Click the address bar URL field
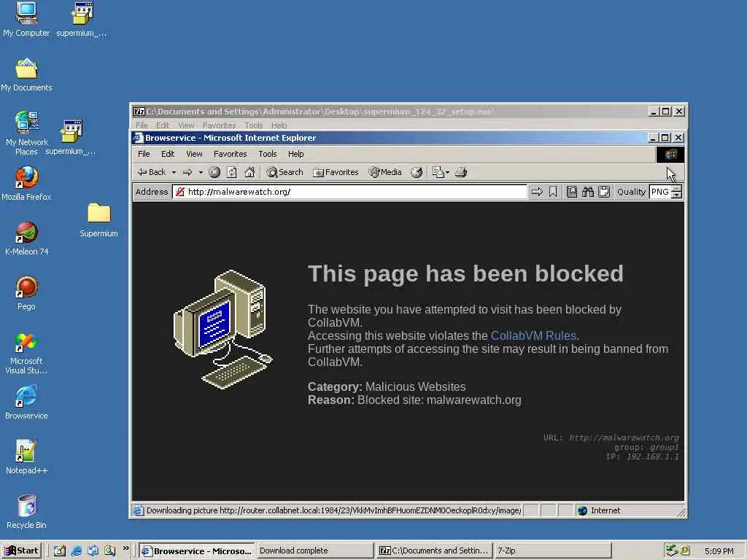The image size is (747, 560). pyautogui.click(x=349, y=192)
